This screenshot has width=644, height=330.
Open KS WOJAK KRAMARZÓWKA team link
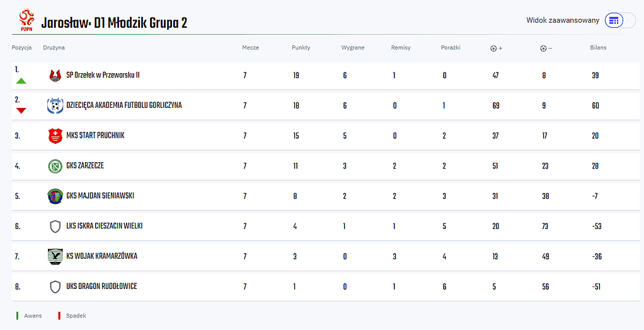click(101, 256)
